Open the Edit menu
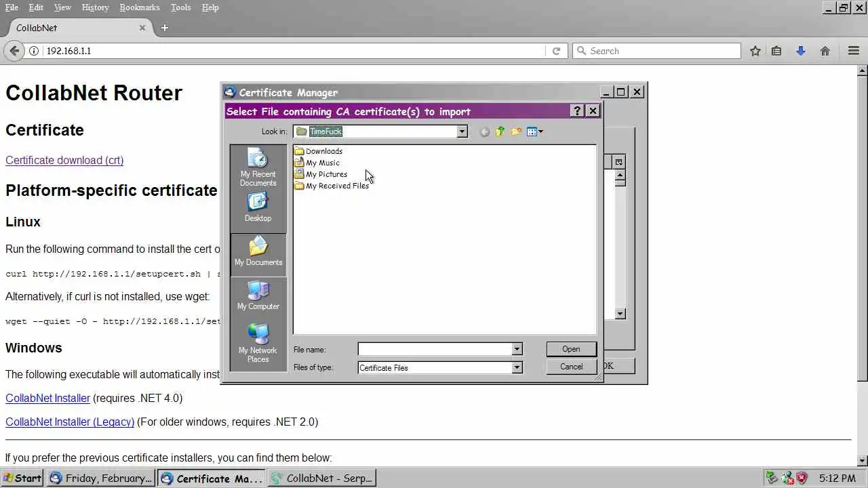Image resolution: width=868 pixels, height=488 pixels. click(x=36, y=7)
